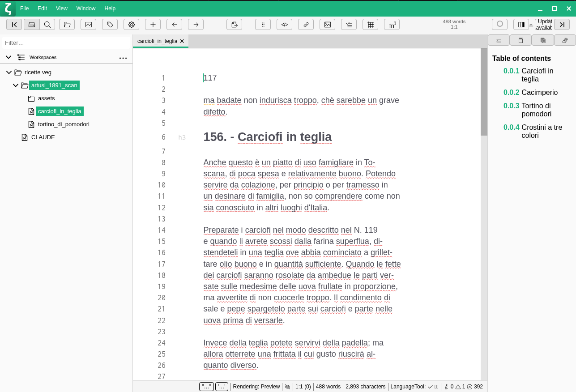Image resolution: width=576 pixels, height=392 pixels.
Task: Open preferences gear in toolbar
Action: point(132,25)
